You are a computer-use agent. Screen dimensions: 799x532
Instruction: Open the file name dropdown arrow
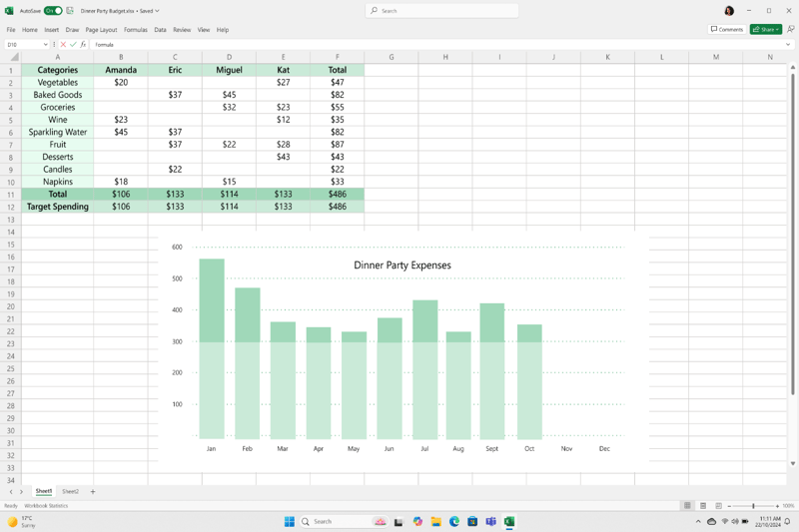(x=157, y=11)
